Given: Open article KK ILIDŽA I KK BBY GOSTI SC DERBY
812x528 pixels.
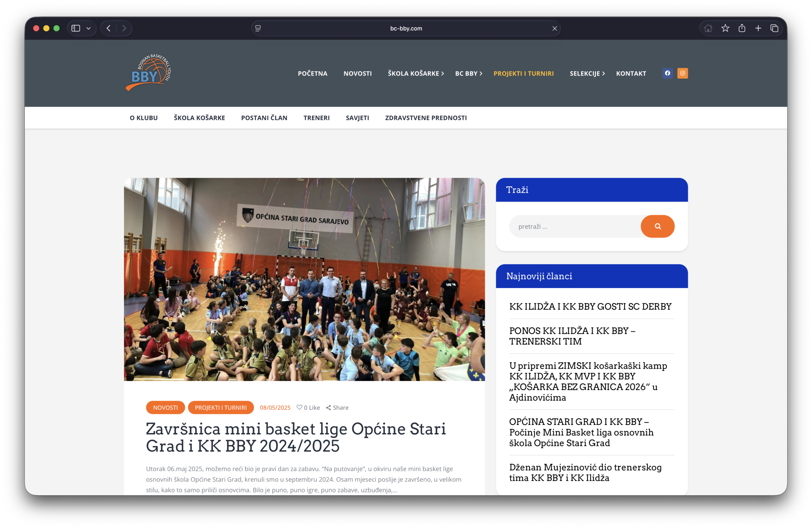Looking at the screenshot, I should tap(590, 307).
